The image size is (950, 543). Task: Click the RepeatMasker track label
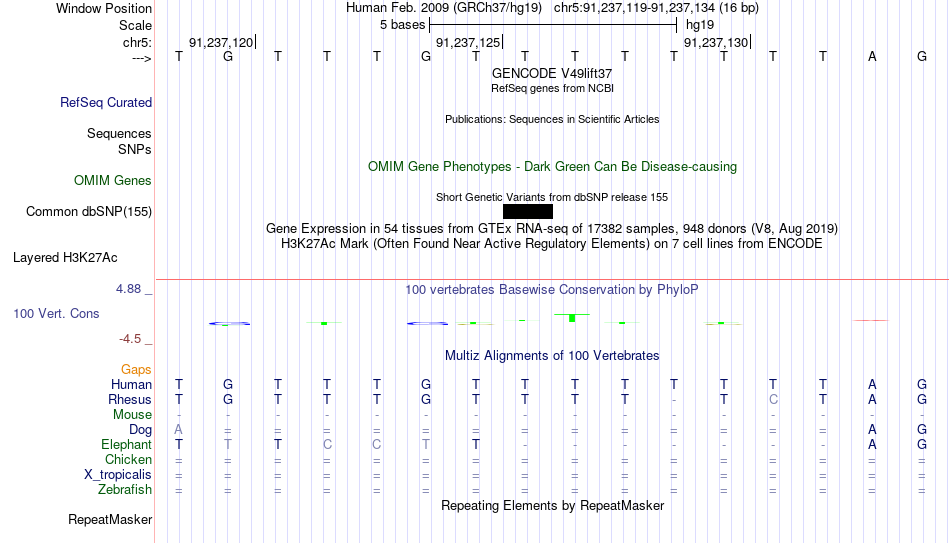pyautogui.click(x=110, y=519)
